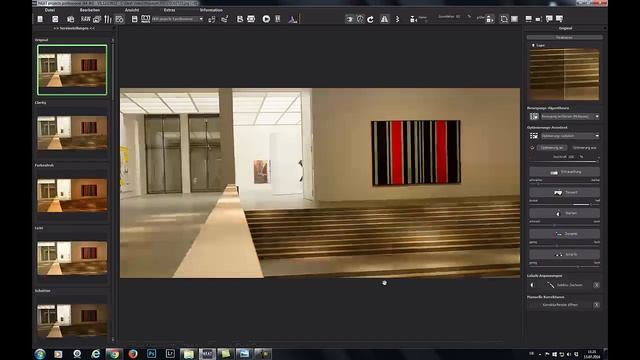Click the icon just left of play button

coord(251,19)
